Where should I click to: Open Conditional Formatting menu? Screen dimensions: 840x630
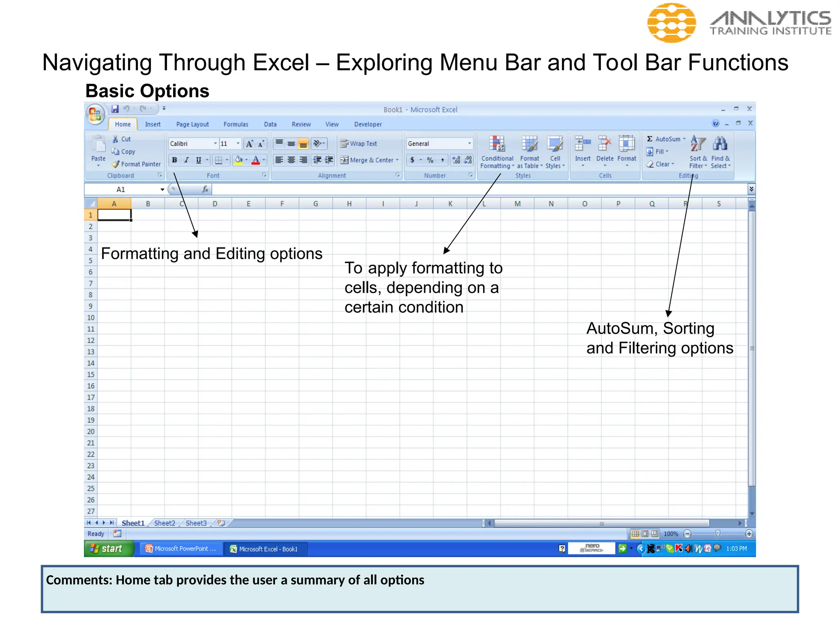497,152
